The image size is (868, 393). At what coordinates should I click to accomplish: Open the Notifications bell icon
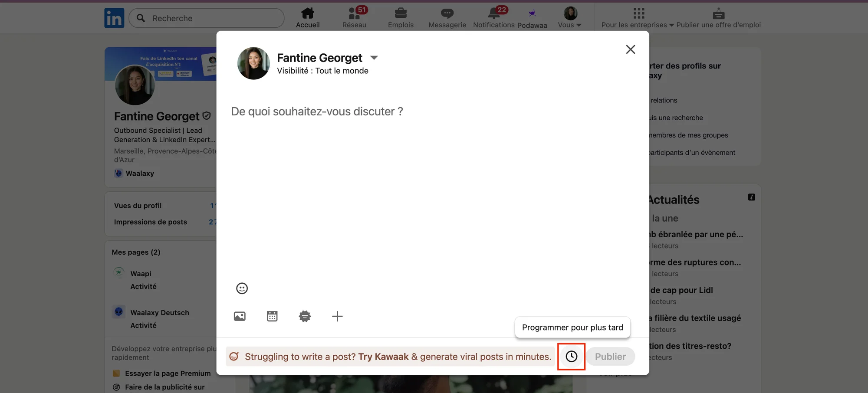coord(494,13)
